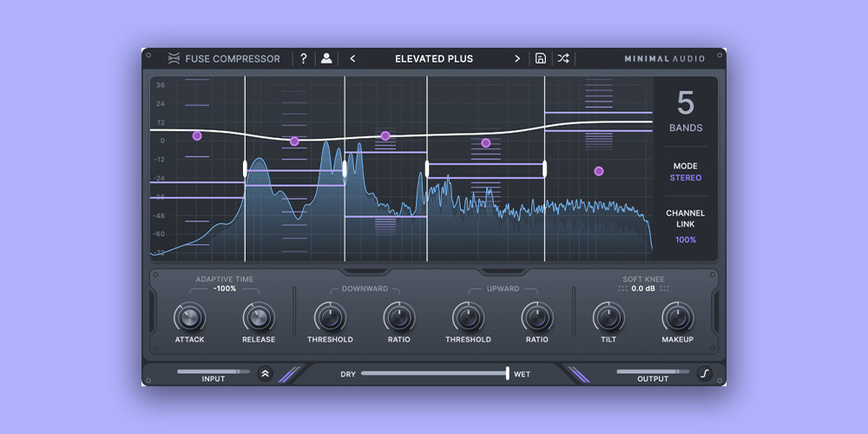Randomize preset with shuffle icon
The width and height of the screenshot is (868, 434).
563,59
